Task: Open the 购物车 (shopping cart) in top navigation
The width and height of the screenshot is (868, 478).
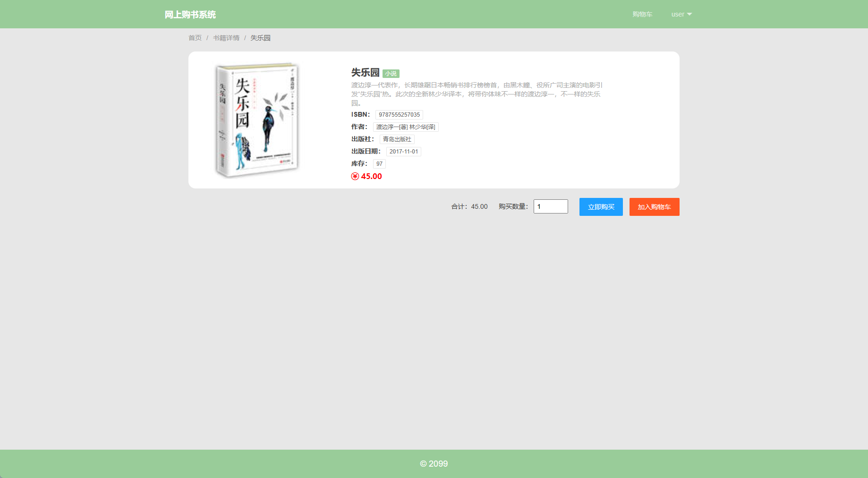Action: (641, 14)
